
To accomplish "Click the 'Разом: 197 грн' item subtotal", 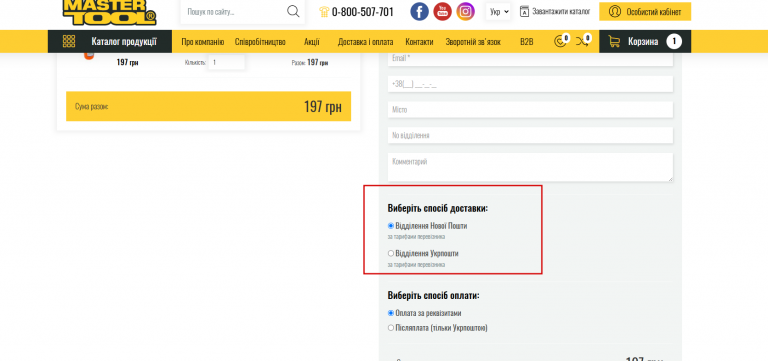I will (310, 63).
